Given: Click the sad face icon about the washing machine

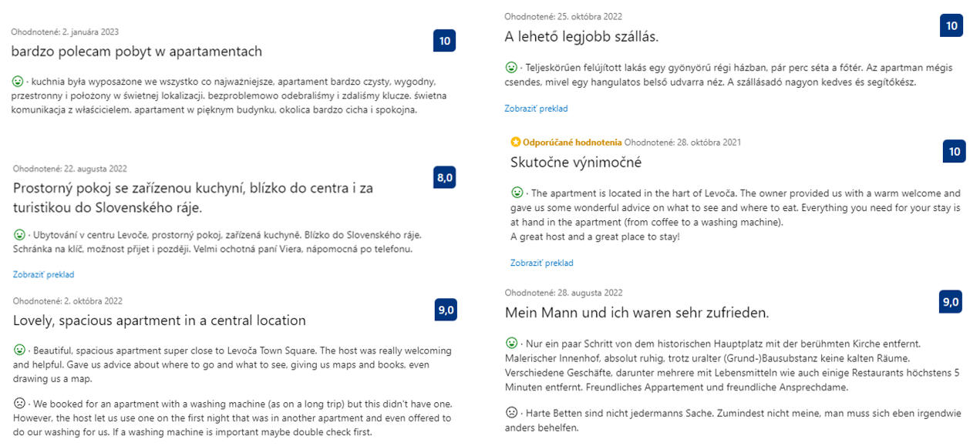Looking at the screenshot, I should (x=19, y=403).
